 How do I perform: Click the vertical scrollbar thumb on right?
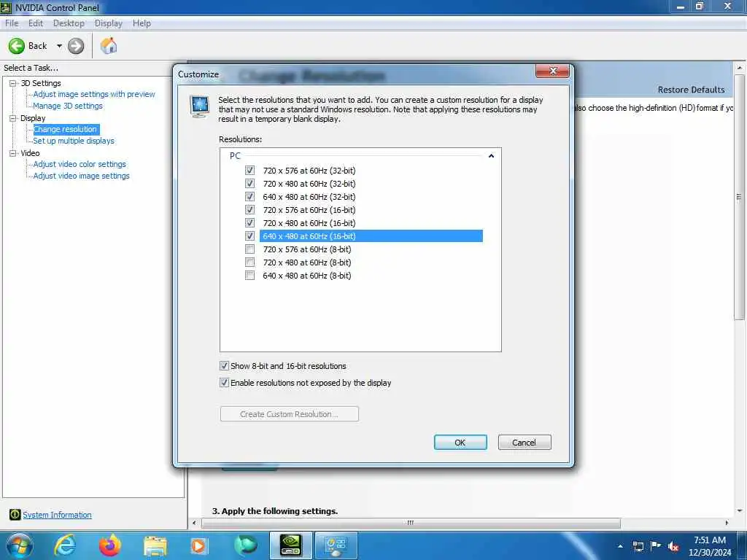pos(739,197)
